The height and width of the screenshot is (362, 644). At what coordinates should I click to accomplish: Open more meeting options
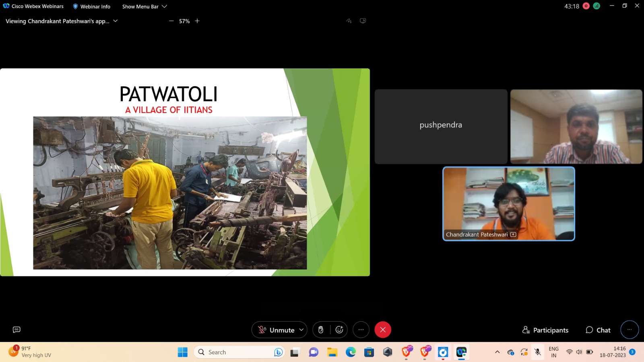tap(361, 330)
